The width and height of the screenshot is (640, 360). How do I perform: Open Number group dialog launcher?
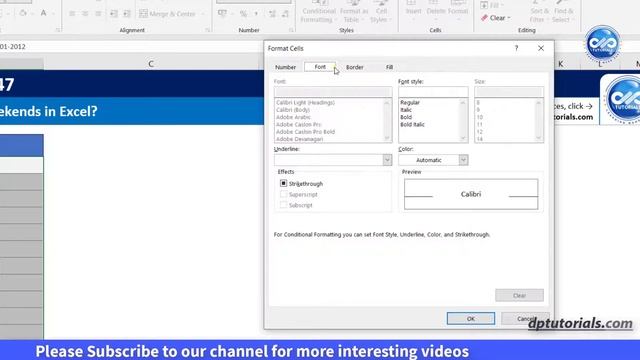click(291, 30)
